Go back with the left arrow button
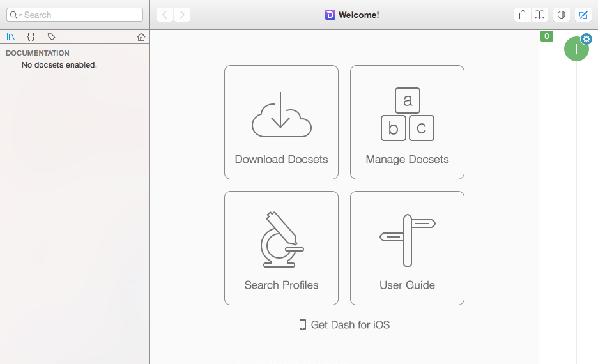 [165, 15]
